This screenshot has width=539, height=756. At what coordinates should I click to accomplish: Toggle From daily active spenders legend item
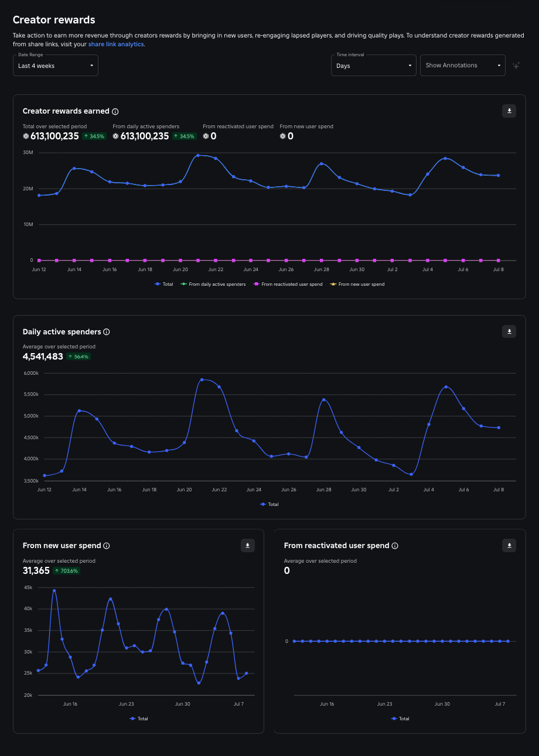pos(213,284)
